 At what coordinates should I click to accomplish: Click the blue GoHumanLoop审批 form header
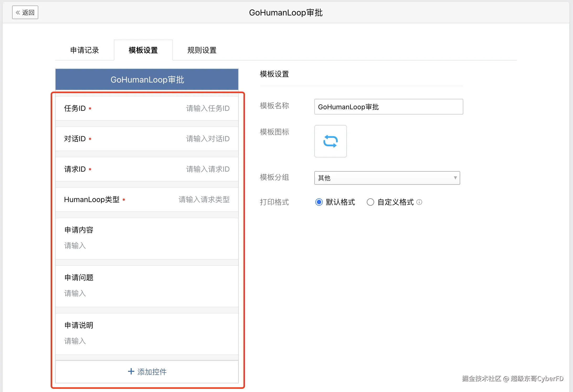(147, 79)
